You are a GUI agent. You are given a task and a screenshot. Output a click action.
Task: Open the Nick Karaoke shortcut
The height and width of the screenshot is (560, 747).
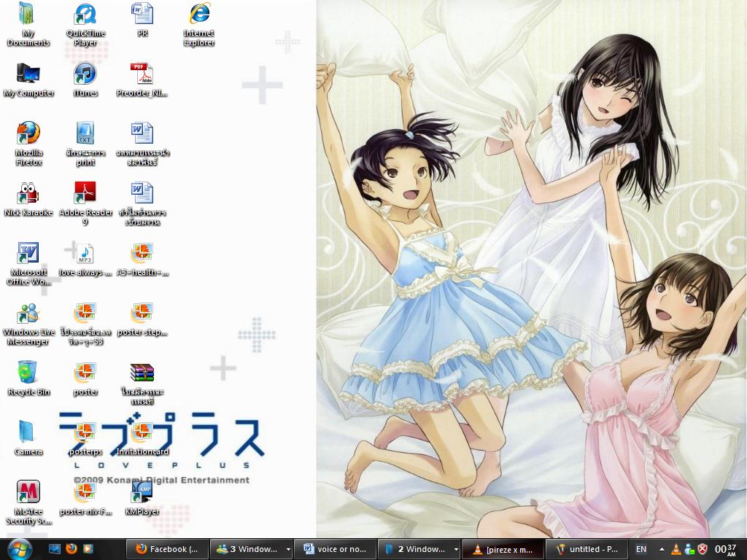[28, 198]
